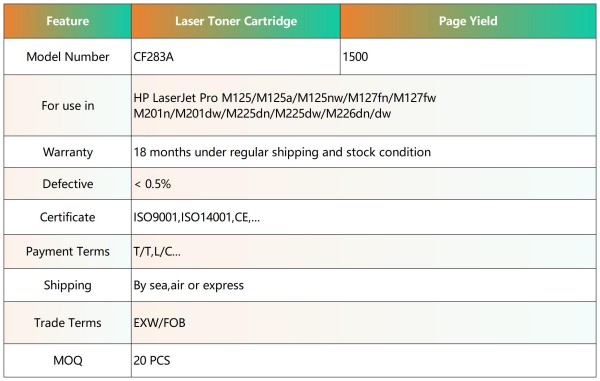Image resolution: width=600 pixels, height=381 pixels.
Task: Select the T/T,L/C payment value
Action: (157, 252)
